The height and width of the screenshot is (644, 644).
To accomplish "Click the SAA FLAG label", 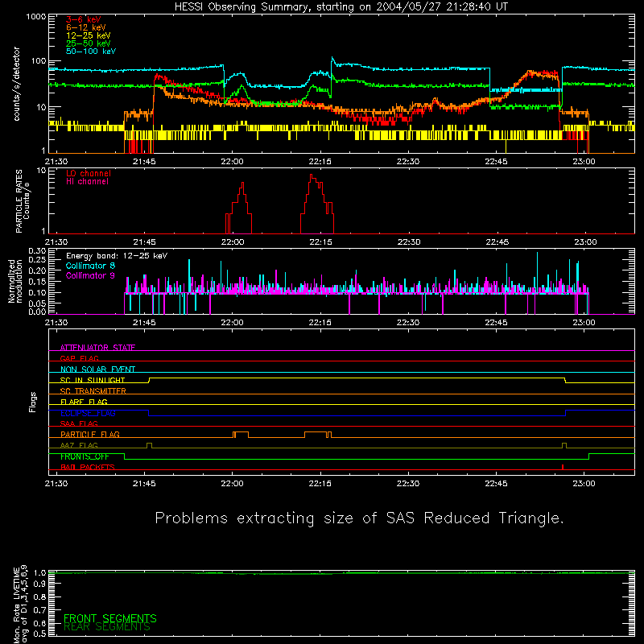I will pyautogui.click(x=79, y=423).
